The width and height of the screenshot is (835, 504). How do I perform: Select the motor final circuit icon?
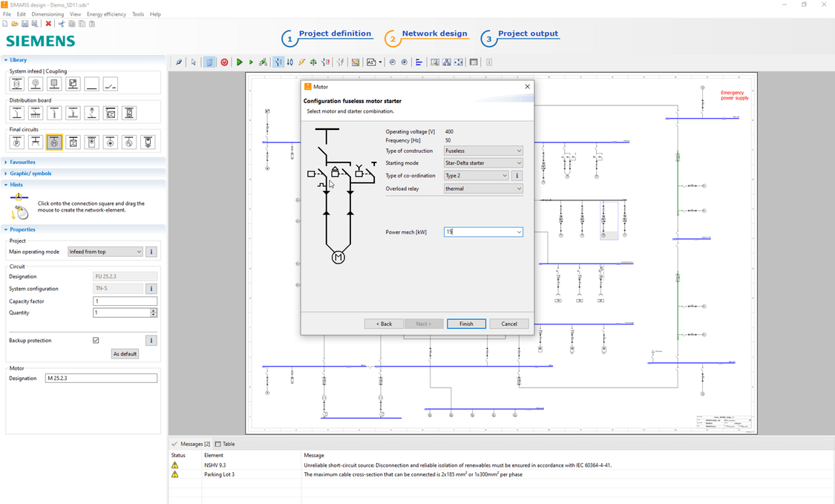[54, 143]
